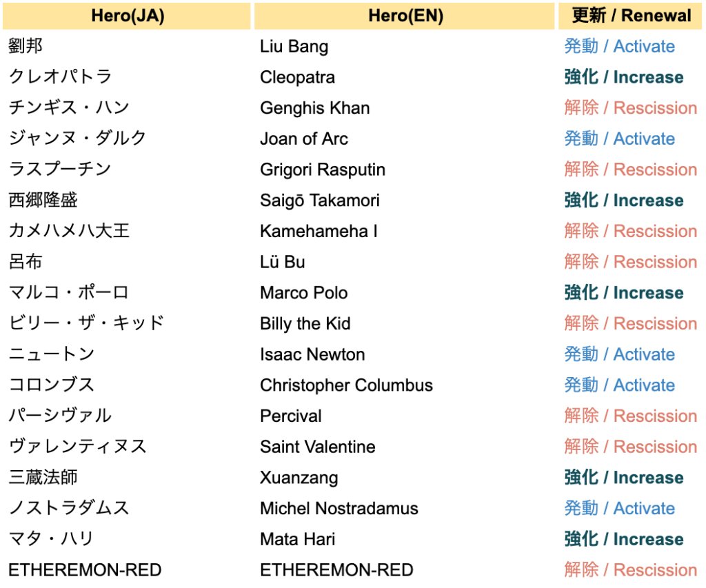
Task: Select the Kamehameha I cell
Action: tap(319, 231)
